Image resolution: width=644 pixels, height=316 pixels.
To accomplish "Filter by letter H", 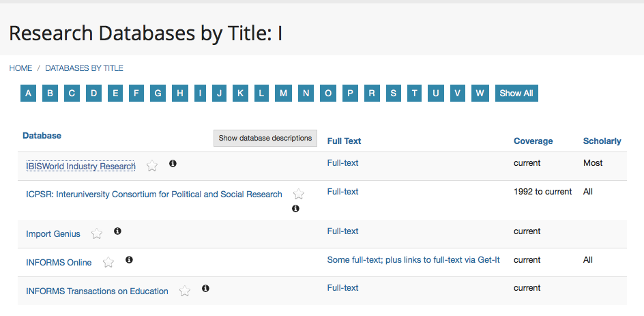I will (x=180, y=94).
